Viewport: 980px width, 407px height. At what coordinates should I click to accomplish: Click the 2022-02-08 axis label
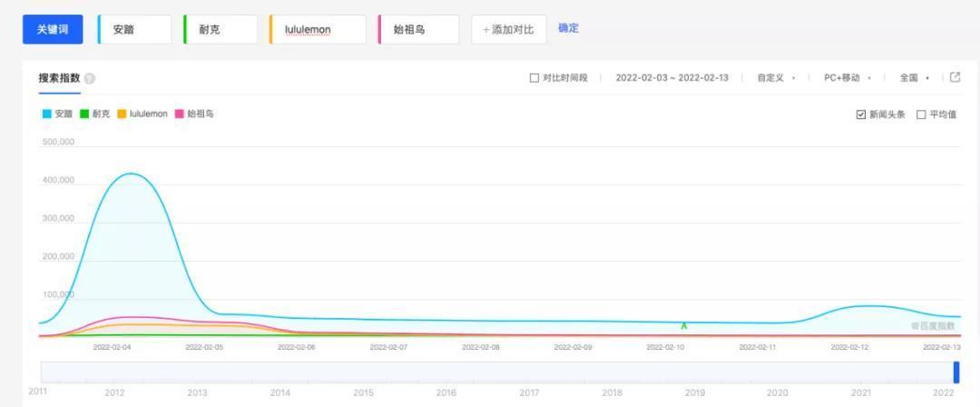point(481,346)
